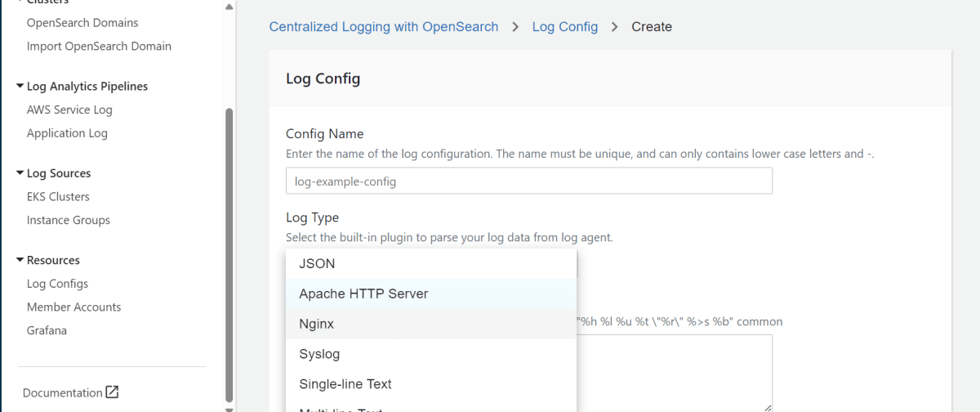The image size is (980, 412).
Task: Navigate to Application Log pipelines
Action: click(67, 133)
